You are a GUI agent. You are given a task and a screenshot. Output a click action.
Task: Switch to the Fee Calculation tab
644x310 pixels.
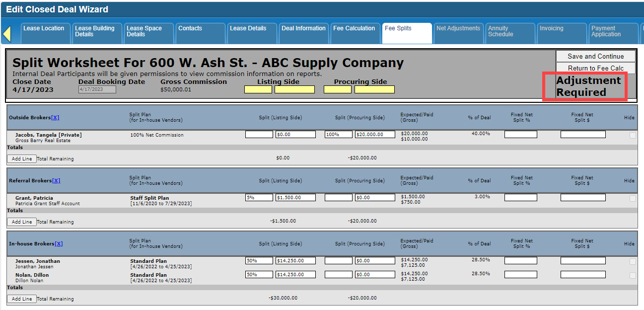354,33
